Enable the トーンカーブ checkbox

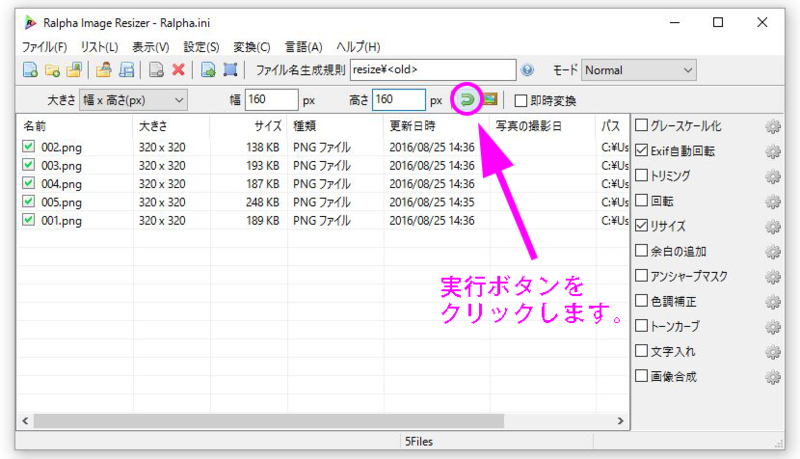click(x=641, y=325)
